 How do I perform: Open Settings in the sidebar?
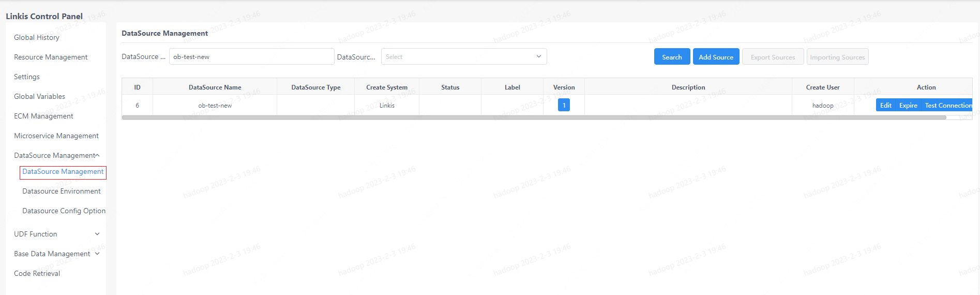(x=27, y=77)
